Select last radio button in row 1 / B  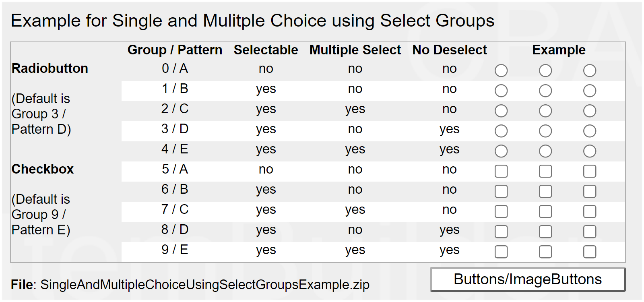[x=590, y=91]
